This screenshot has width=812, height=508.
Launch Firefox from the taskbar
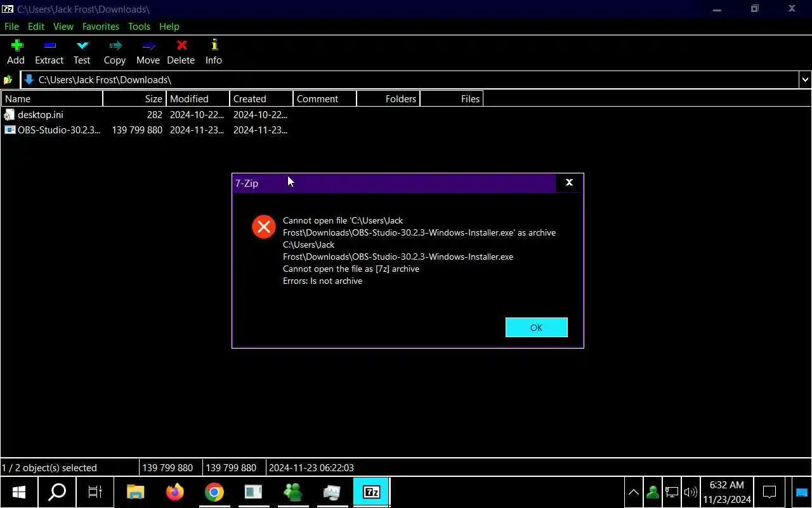click(174, 492)
